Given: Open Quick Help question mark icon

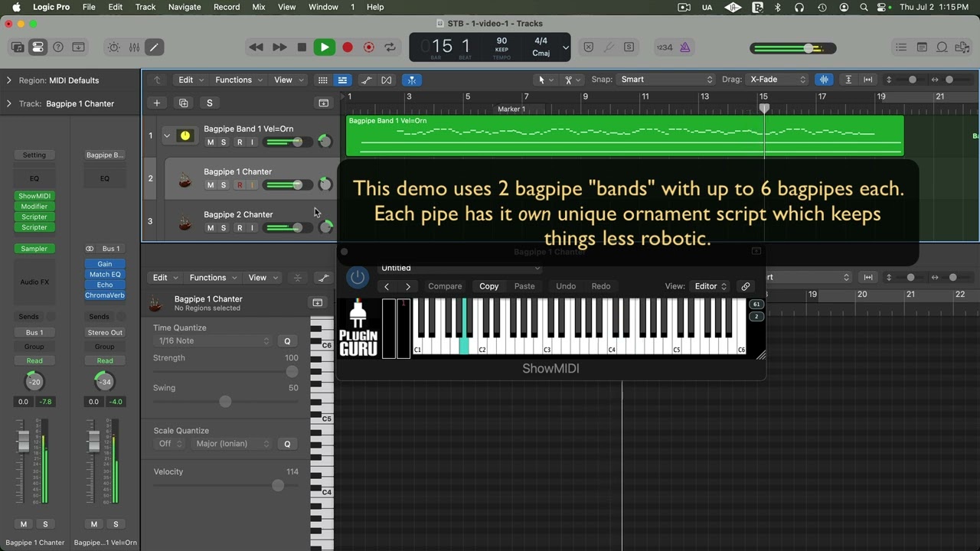Looking at the screenshot, I should click(58, 47).
